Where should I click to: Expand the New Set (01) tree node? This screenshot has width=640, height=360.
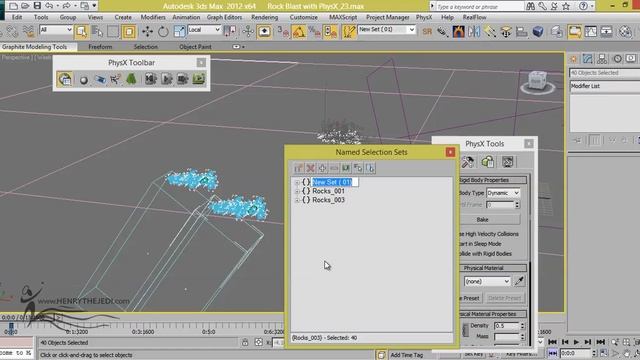coord(297,182)
